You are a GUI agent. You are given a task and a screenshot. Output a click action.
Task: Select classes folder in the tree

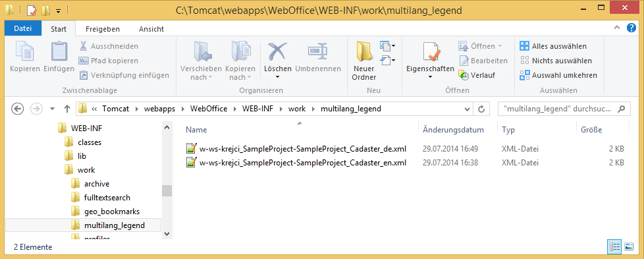tap(83, 142)
